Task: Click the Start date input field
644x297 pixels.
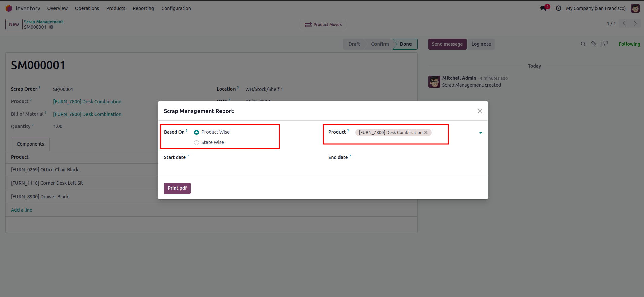Action: point(236,157)
